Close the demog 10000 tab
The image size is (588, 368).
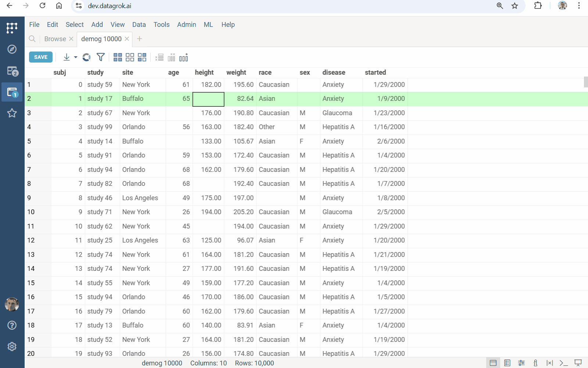coord(127,39)
